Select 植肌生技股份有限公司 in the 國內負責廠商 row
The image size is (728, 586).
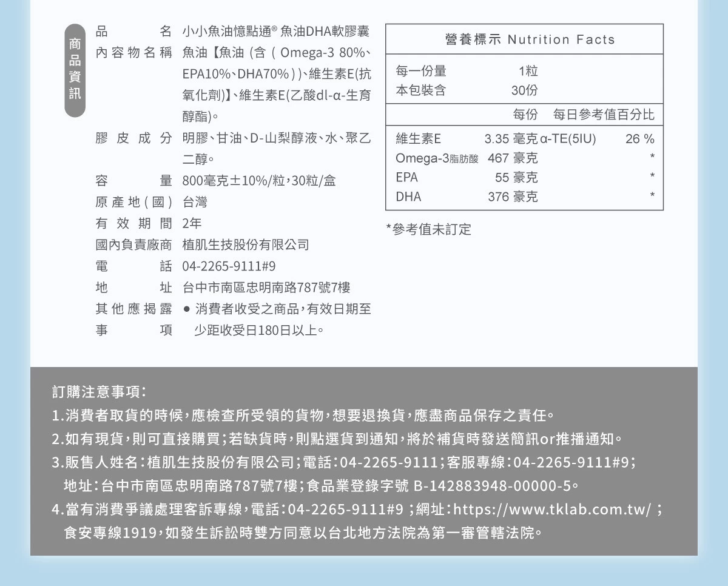pos(246,244)
